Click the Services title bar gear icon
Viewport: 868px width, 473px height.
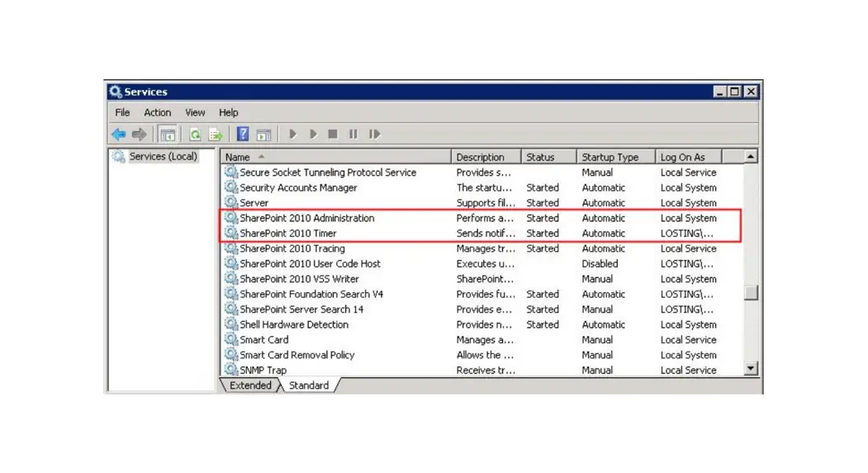pos(115,92)
